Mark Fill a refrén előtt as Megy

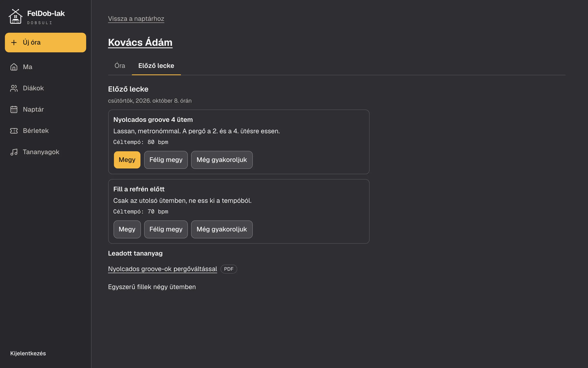click(127, 229)
